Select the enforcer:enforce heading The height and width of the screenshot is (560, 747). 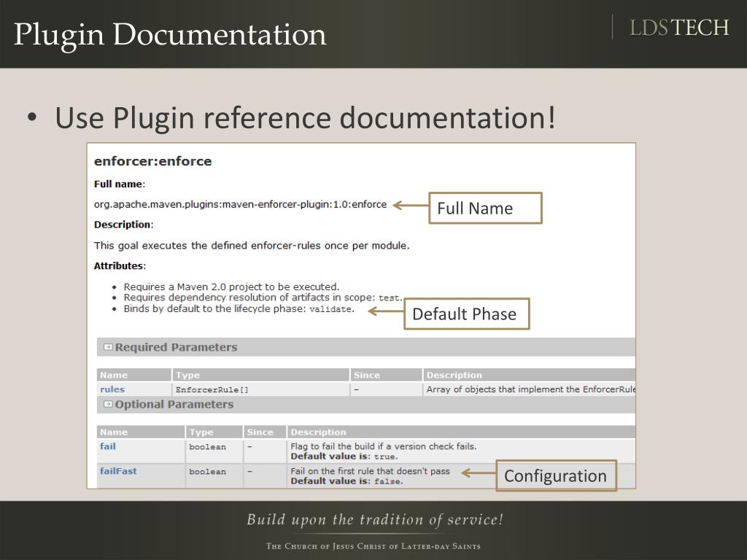coord(153,161)
